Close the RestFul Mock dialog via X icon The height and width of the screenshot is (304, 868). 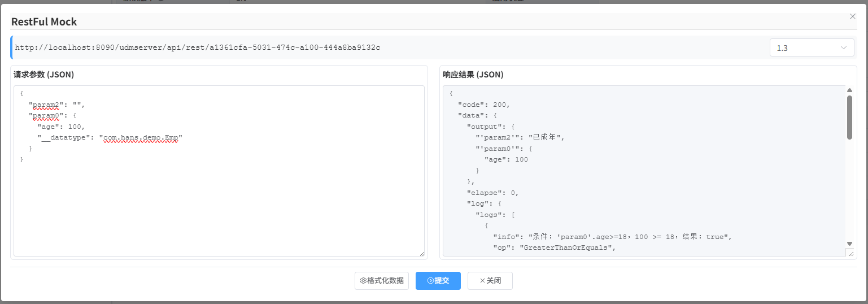point(853,17)
